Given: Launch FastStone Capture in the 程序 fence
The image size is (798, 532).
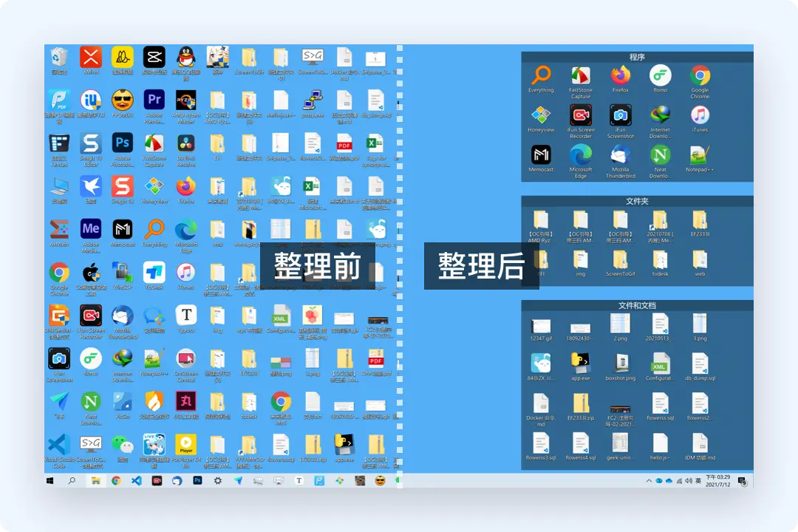Looking at the screenshot, I should [580, 75].
